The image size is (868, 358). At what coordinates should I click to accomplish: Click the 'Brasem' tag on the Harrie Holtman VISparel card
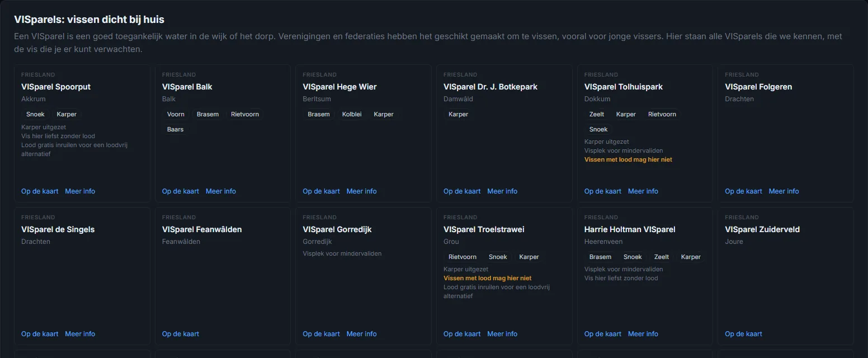pyautogui.click(x=600, y=257)
